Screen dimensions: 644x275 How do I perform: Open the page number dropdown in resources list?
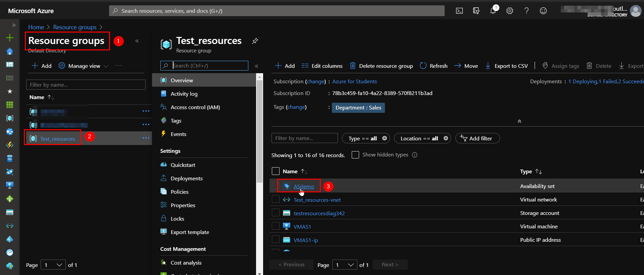pos(345,265)
